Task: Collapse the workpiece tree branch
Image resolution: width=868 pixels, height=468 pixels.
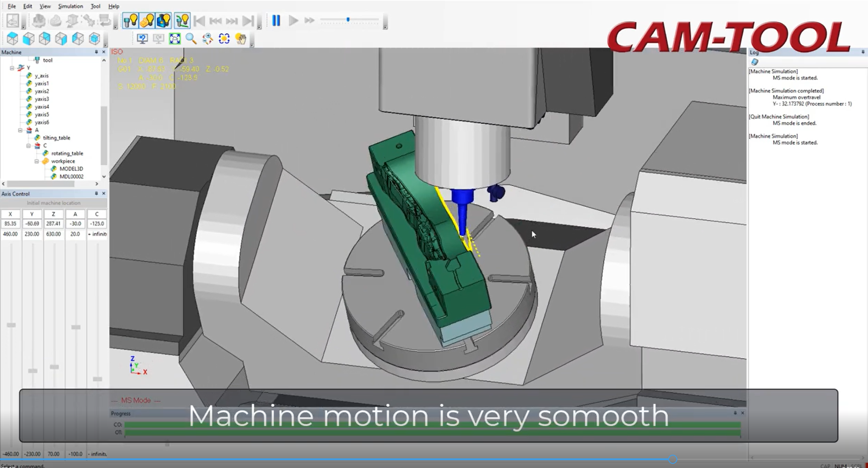Action: click(37, 161)
